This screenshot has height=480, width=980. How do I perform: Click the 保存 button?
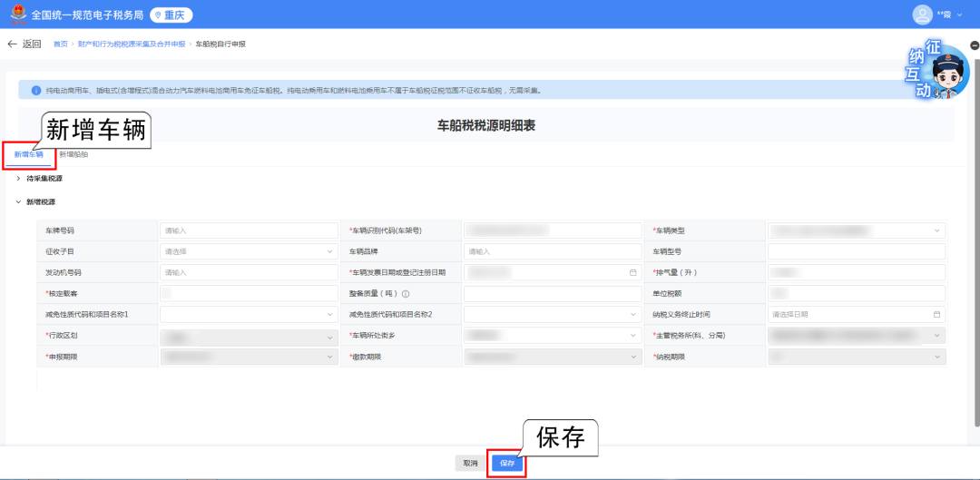point(506,463)
